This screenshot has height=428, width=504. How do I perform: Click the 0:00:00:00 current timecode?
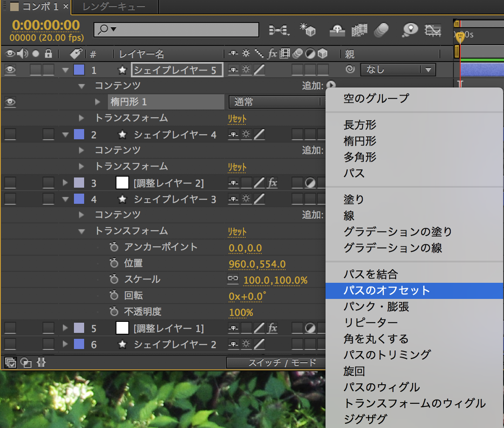pos(45,25)
